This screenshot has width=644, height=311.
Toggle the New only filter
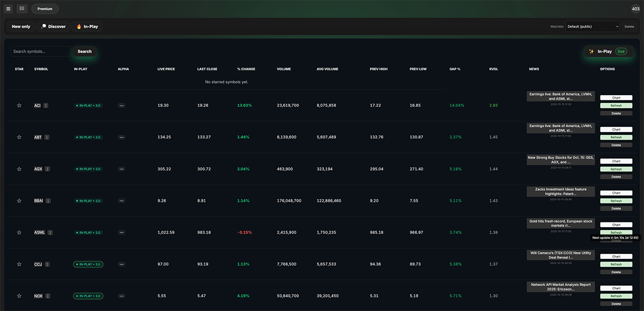click(21, 26)
